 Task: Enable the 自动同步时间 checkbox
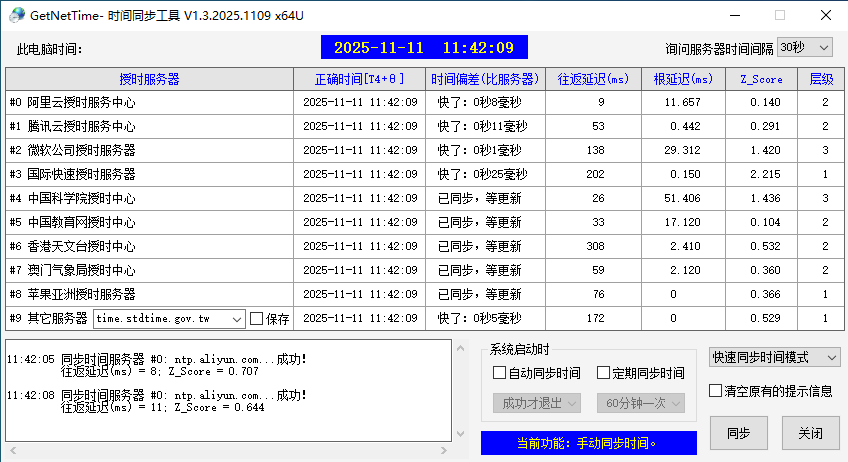[536, 373]
